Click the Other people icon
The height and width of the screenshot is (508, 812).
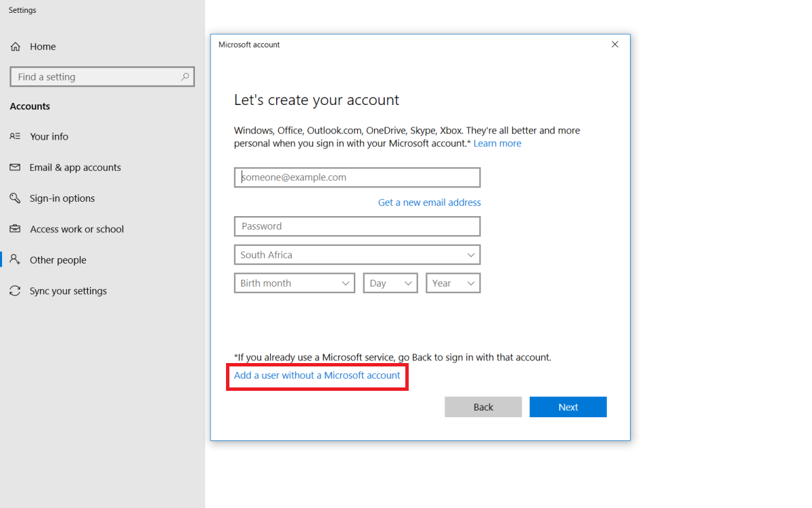15,260
